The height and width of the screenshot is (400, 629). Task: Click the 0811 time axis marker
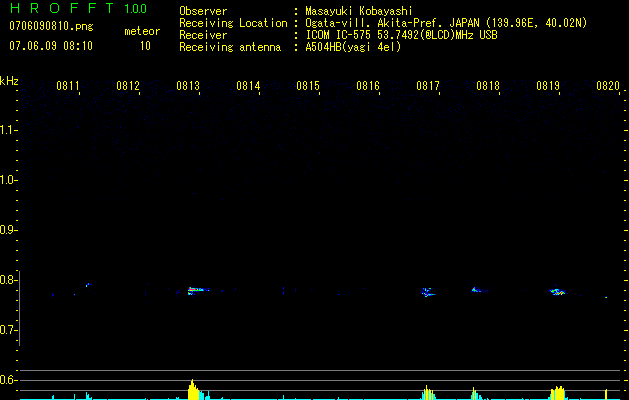[67, 86]
